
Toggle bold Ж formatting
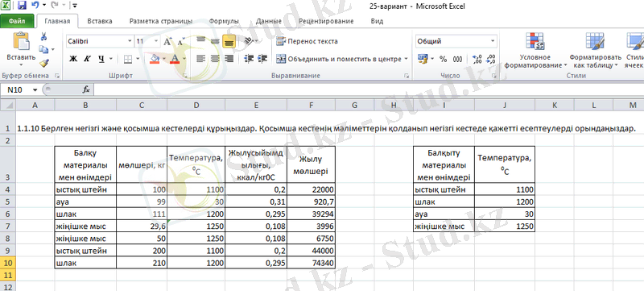(73, 59)
